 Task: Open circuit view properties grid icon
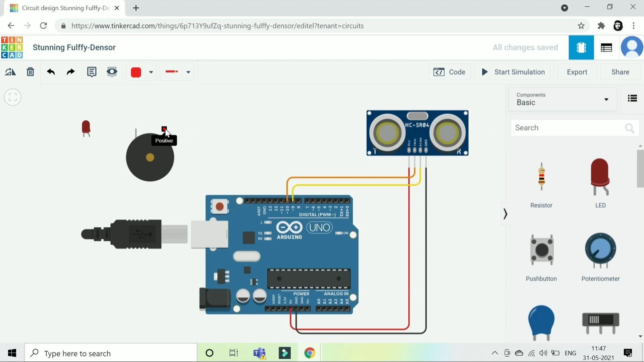[x=606, y=48]
